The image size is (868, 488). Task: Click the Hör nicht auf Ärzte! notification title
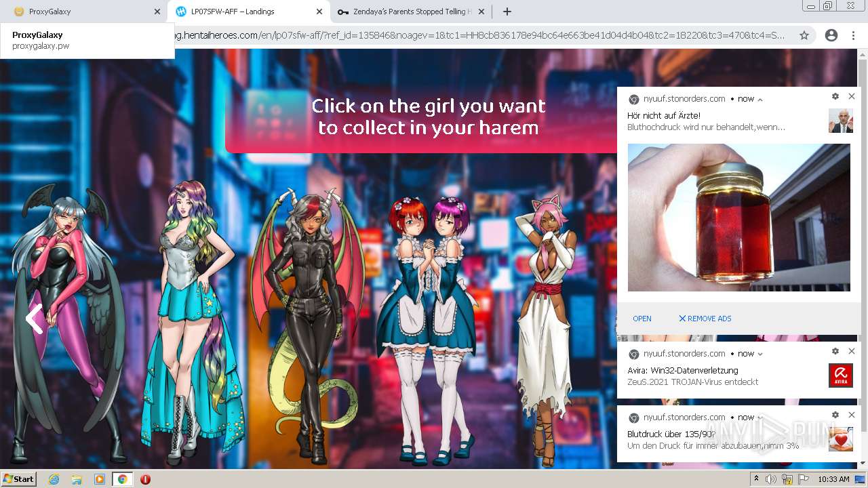coord(664,116)
